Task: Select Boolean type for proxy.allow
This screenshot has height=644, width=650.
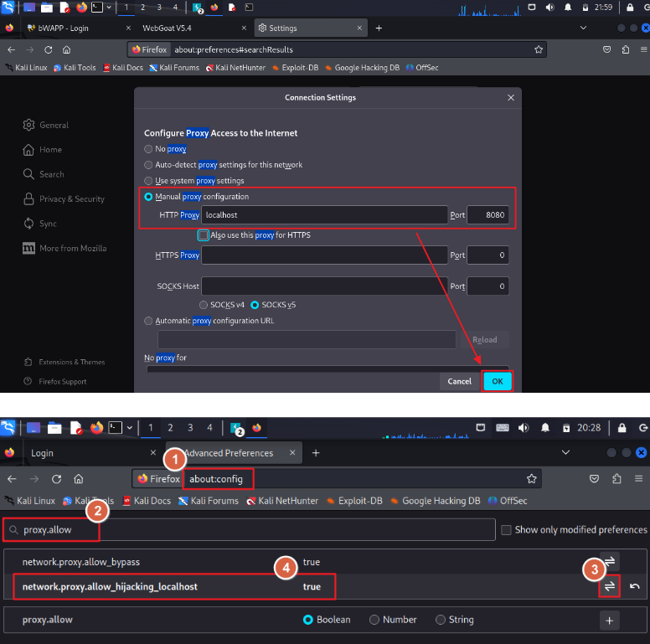Action: pyautogui.click(x=307, y=620)
